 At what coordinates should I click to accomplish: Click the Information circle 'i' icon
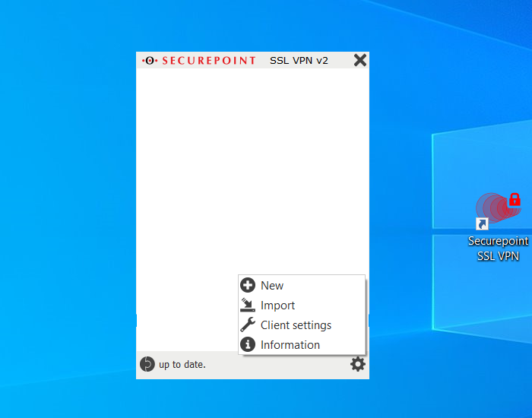click(248, 345)
